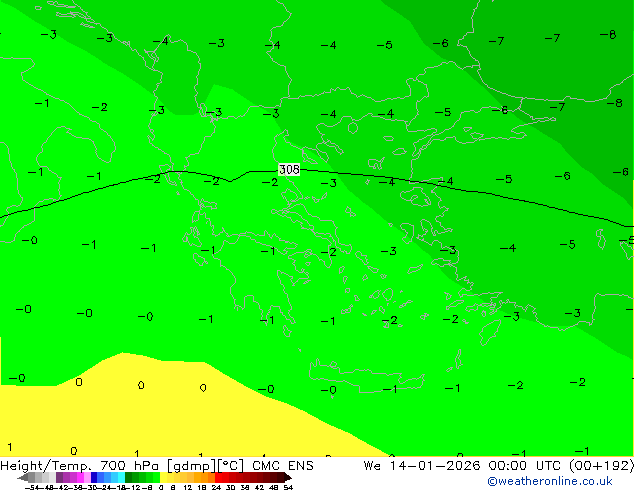Click the -8 temperature label at top right

608,35
